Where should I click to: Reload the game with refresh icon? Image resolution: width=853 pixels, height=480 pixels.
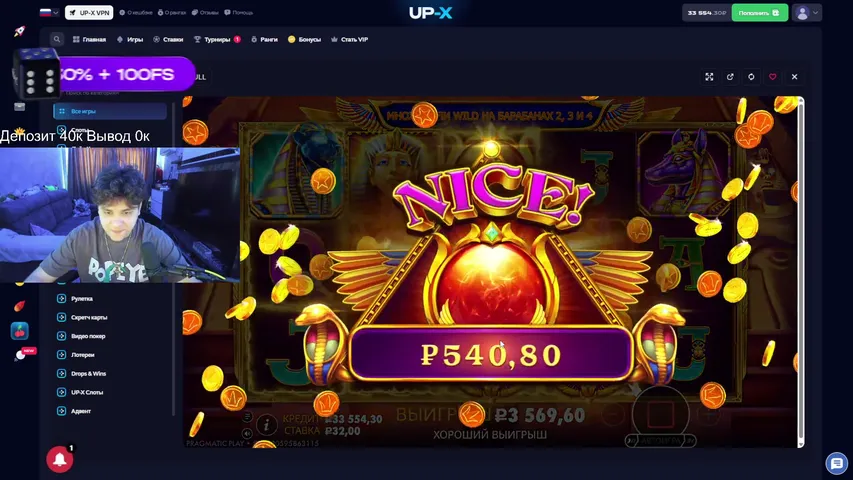(x=751, y=77)
